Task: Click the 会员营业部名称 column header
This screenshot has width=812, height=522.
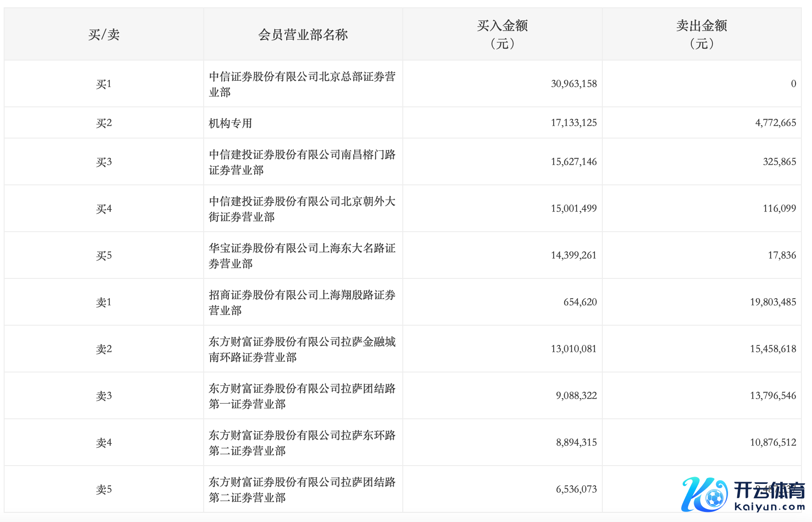Action: point(303,34)
